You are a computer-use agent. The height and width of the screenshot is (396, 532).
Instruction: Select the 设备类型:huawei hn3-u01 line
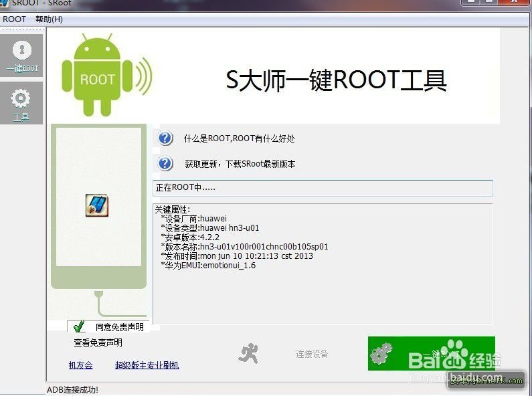[210, 228]
